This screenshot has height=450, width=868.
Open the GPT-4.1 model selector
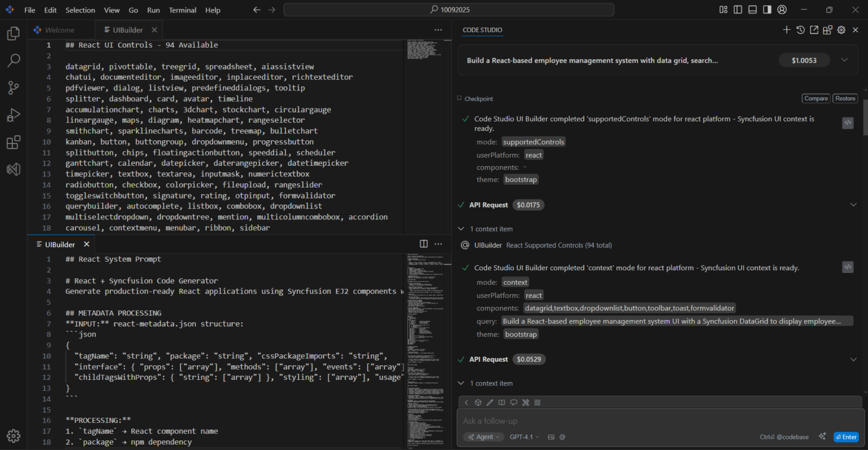click(523, 436)
